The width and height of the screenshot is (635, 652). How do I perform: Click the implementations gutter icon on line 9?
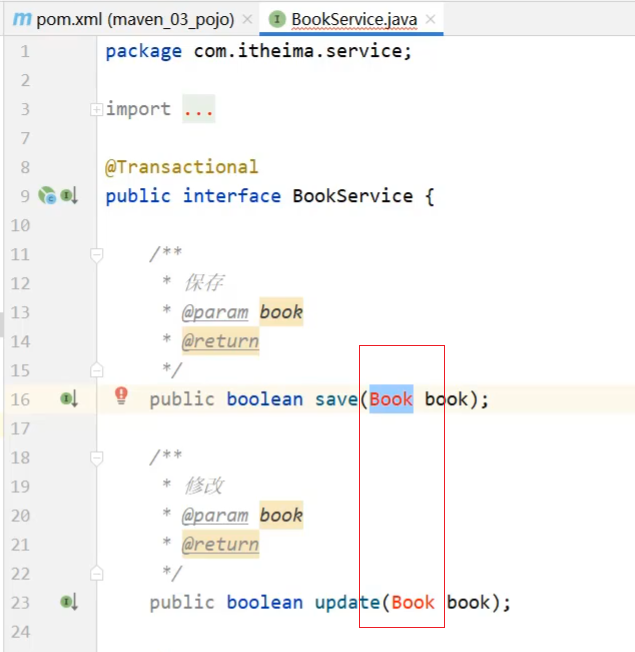click(x=68, y=196)
